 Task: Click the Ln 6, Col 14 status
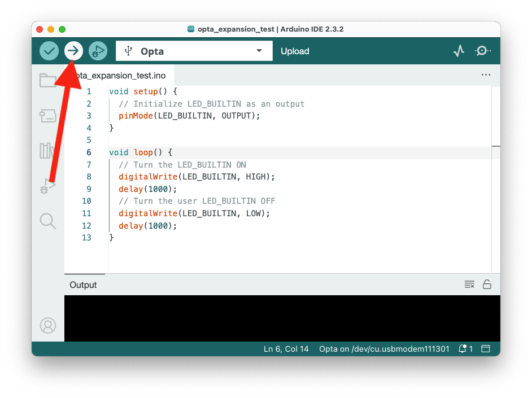[286, 349]
